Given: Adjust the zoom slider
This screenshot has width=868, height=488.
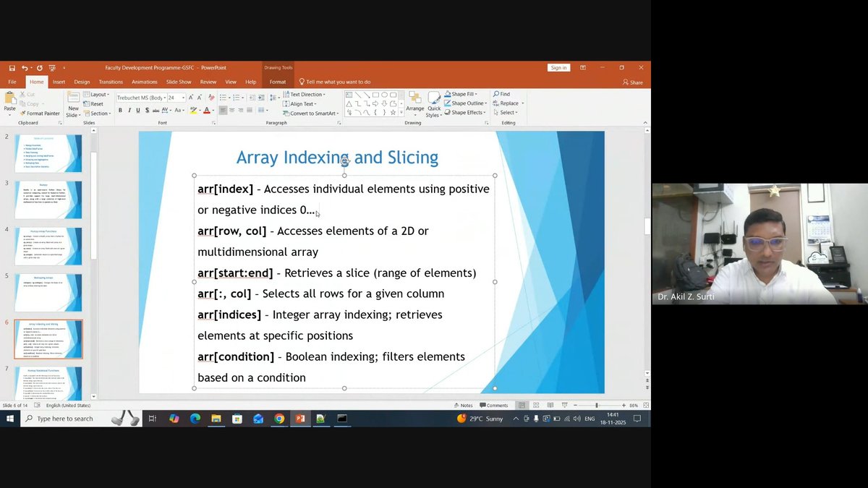Looking at the screenshot, I should click(597, 406).
